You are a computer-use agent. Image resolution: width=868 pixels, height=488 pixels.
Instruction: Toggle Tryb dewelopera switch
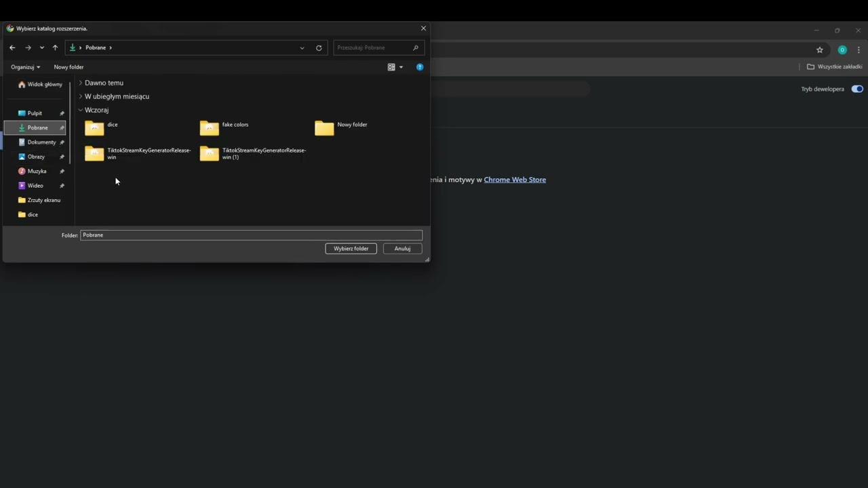857,89
